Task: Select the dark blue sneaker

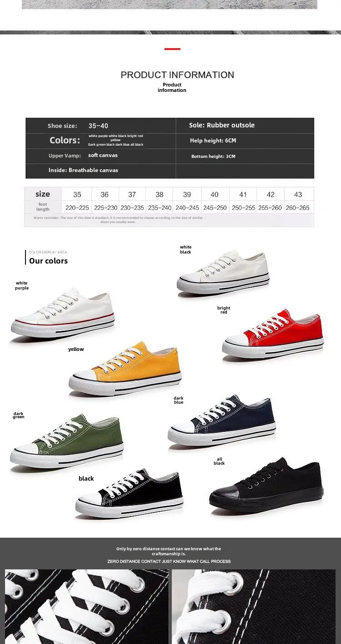Action: coord(222,420)
